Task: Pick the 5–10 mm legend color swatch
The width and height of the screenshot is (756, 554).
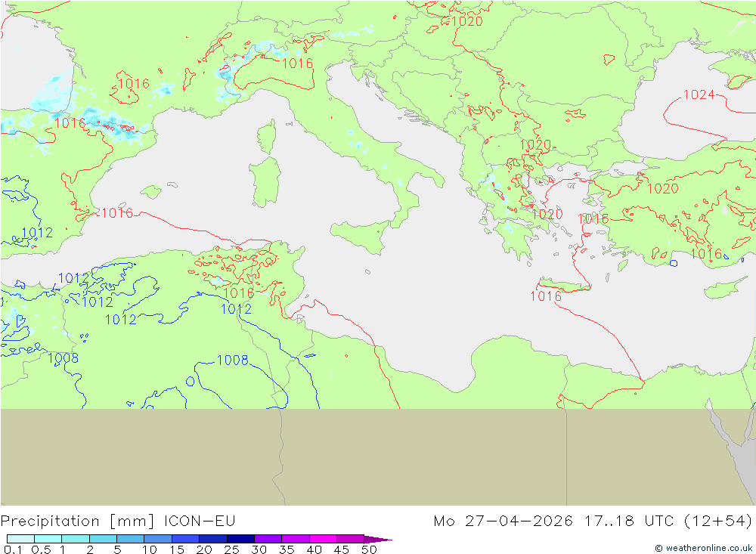Action: click(x=130, y=539)
